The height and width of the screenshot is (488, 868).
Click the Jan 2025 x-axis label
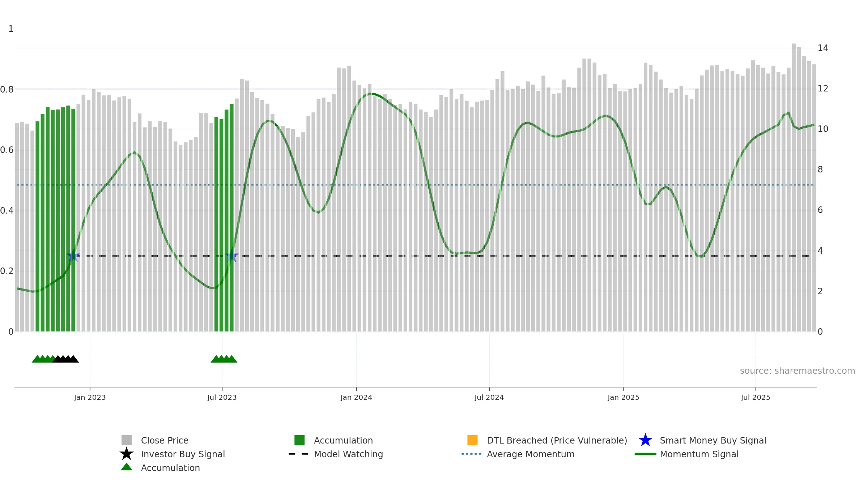coord(624,398)
